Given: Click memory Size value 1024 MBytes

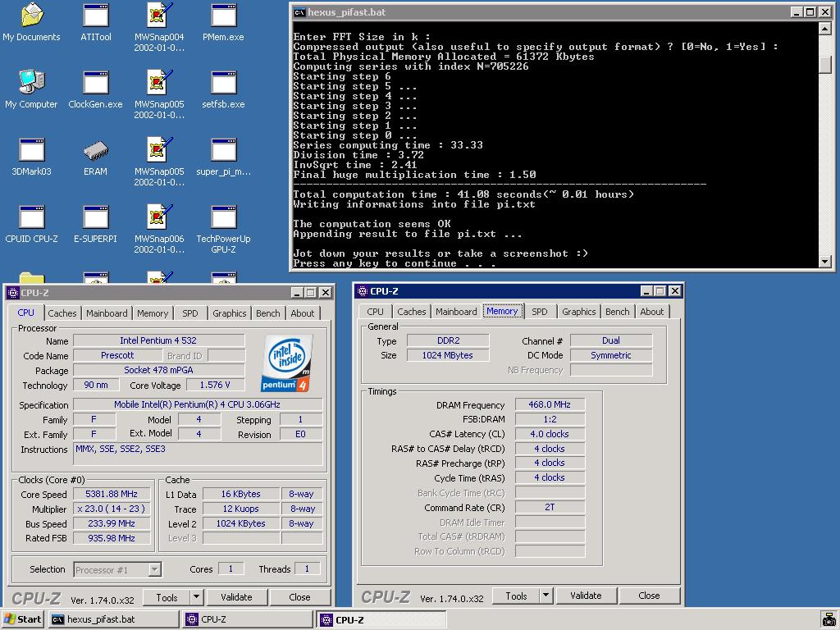Looking at the screenshot, I should (448, 355).
